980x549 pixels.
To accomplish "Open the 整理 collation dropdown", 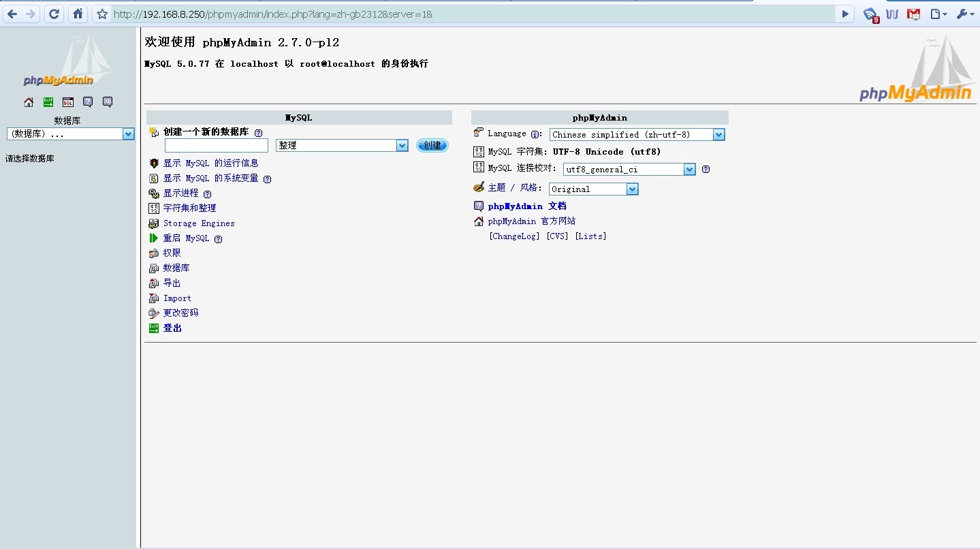I will click(x=342, y=145).
